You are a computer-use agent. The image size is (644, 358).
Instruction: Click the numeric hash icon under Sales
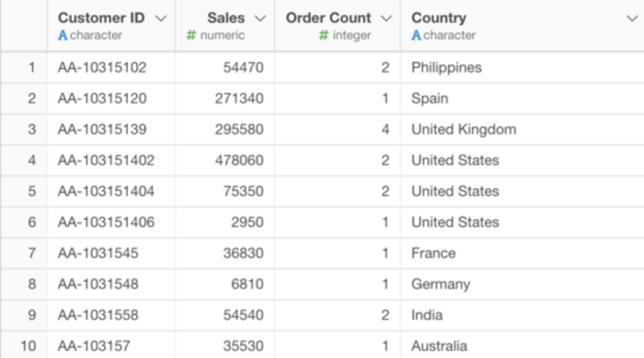coord(191,36)
